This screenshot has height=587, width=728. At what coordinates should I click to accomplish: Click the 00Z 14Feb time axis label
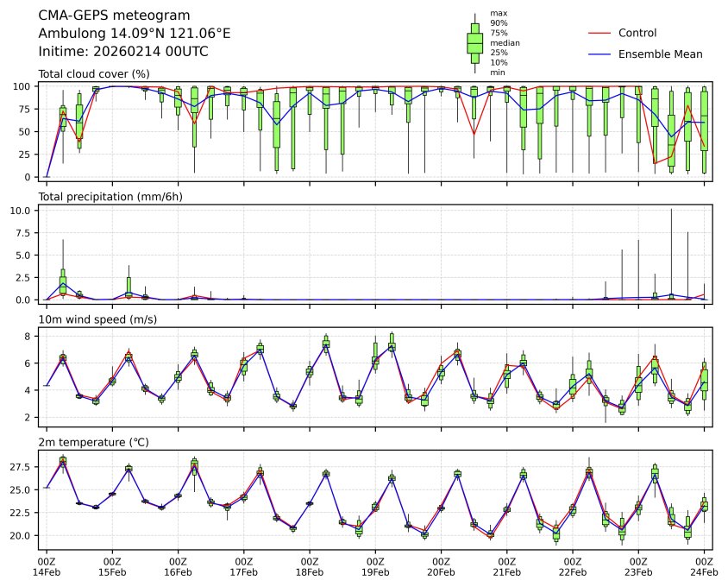point(47,566)
